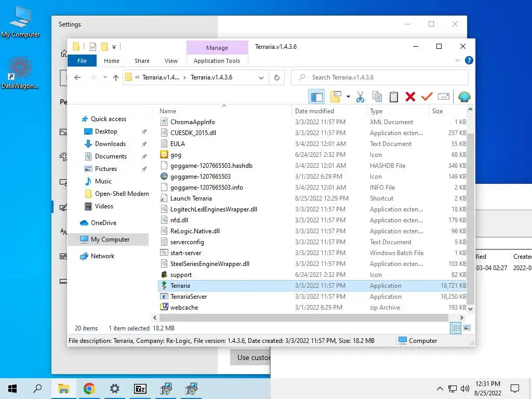Image resolution: width=532 pixels, height=399 pixels.
Task: Select Quick access in navigation pane
Action: [x=108, y=119]
